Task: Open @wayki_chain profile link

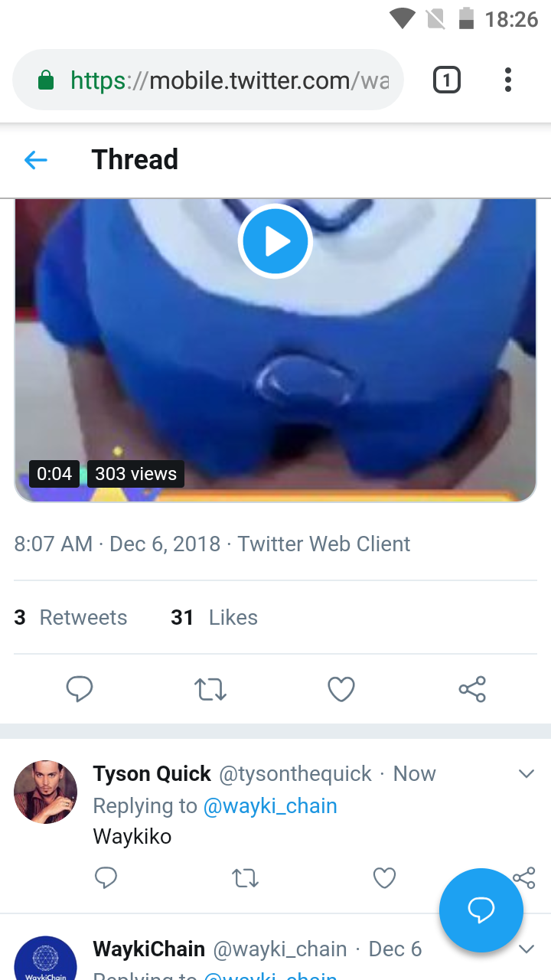Action: pos(271,805)
